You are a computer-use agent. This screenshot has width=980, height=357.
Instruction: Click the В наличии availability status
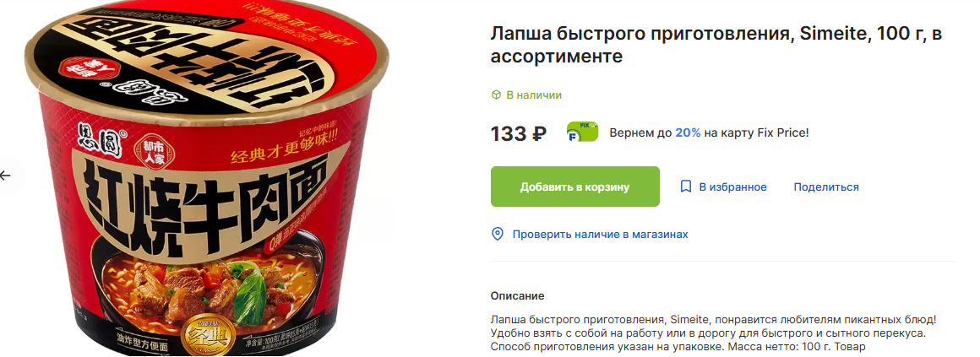[x=534, y=95]
